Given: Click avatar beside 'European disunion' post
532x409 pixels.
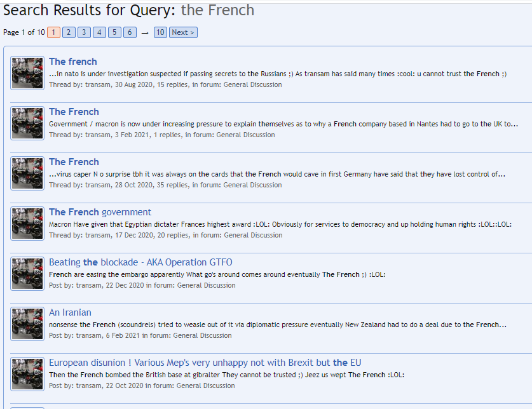Looking at the screenshot, I should tap(27, 374).
